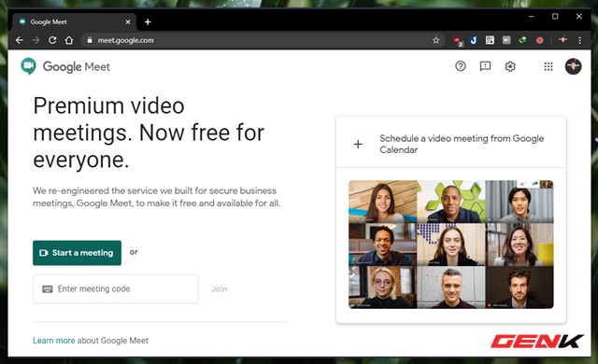This screenshot has width=598, height=364.
Task: Open the red extension with badge 2
Action: point(458,40)
